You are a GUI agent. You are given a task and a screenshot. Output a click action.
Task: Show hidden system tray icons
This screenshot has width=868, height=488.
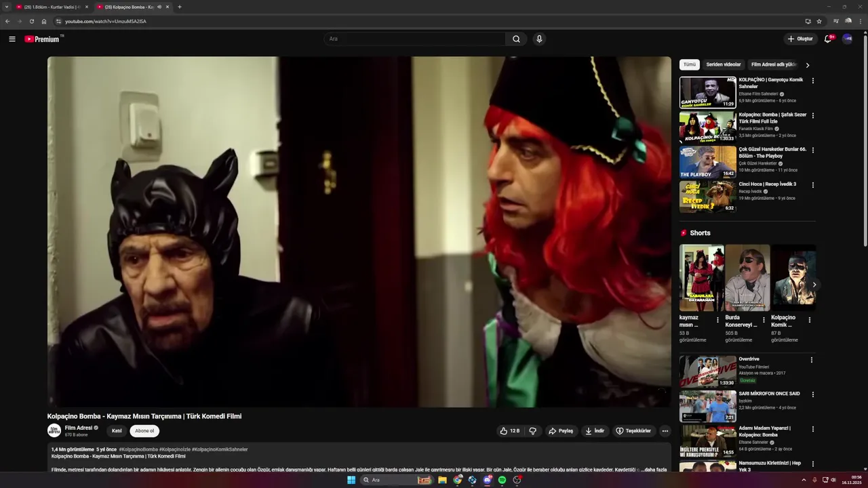(x=805, y=480)
